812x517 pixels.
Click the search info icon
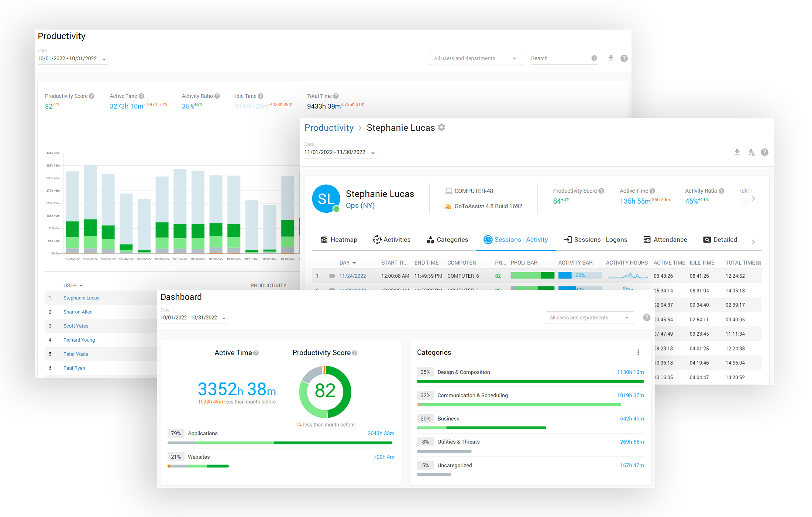tap(594, 58)
